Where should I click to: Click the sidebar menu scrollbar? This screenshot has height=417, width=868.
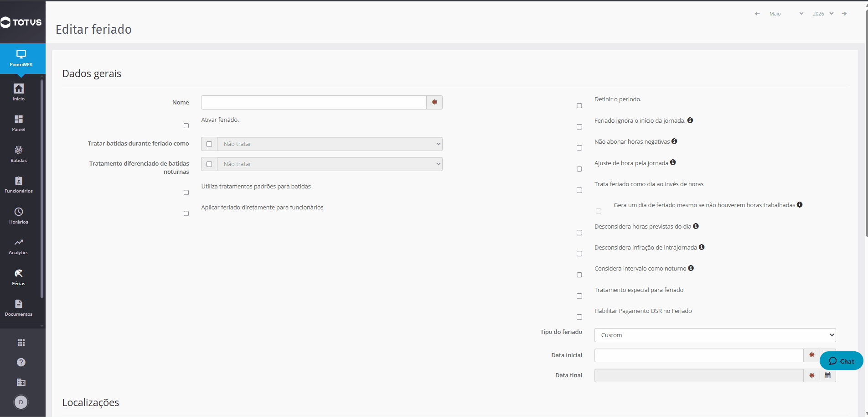[x=42, y=189]
